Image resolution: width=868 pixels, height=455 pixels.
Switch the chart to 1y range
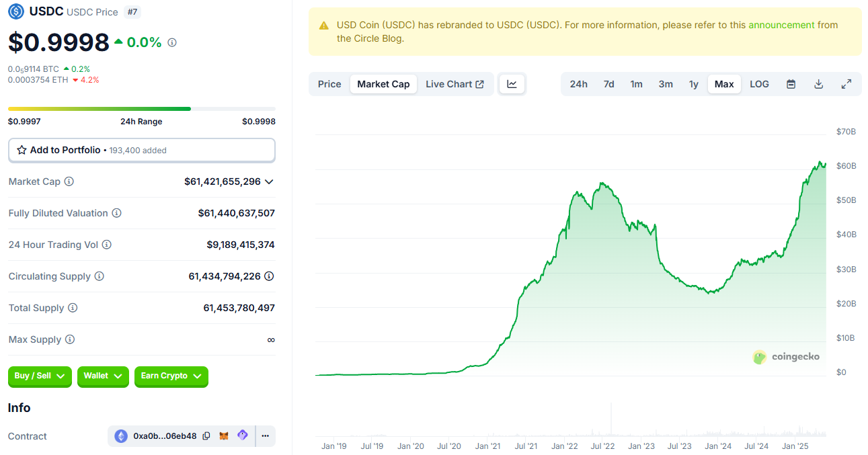[693, 84]
